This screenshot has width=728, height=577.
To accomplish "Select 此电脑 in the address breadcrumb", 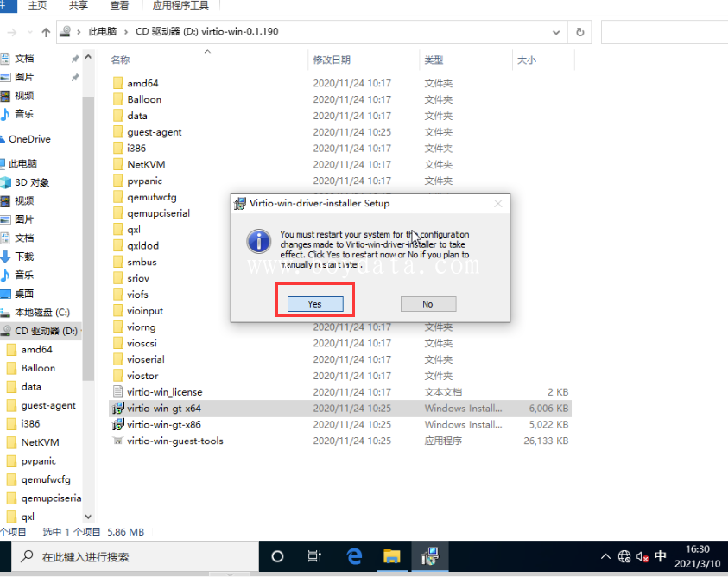I will pyautogui.click(x=103, y=32).
